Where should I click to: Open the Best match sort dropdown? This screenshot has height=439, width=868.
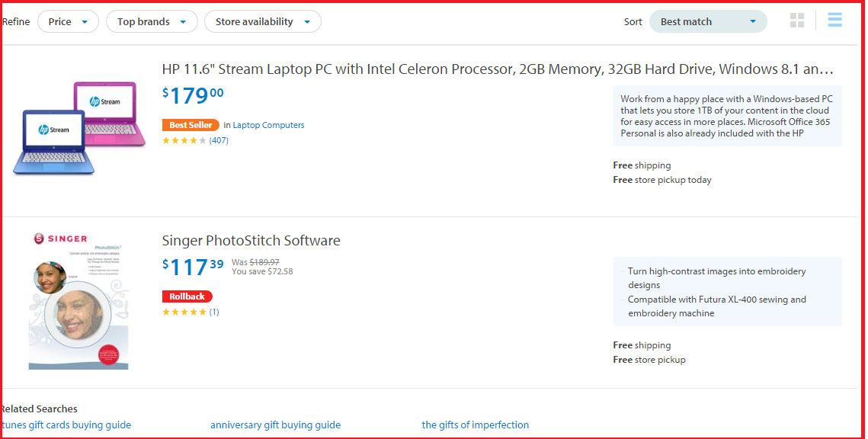[x=708, y=21]
